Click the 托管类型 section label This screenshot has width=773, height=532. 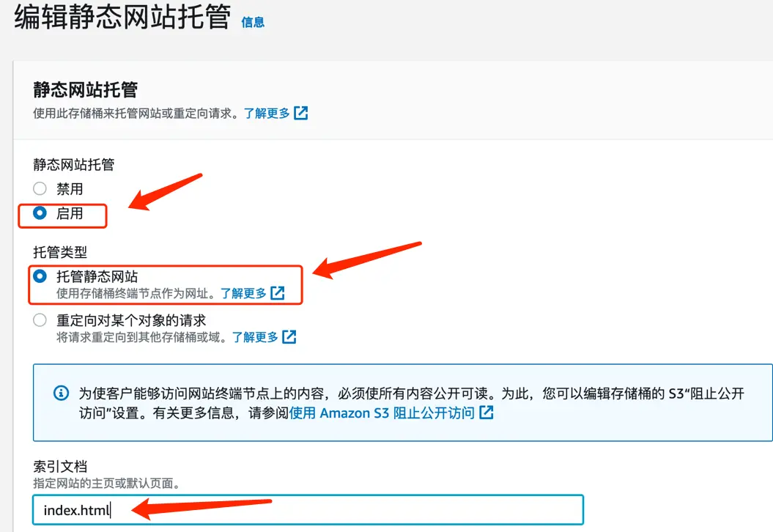pyautogui.click(x=60, y=252)
